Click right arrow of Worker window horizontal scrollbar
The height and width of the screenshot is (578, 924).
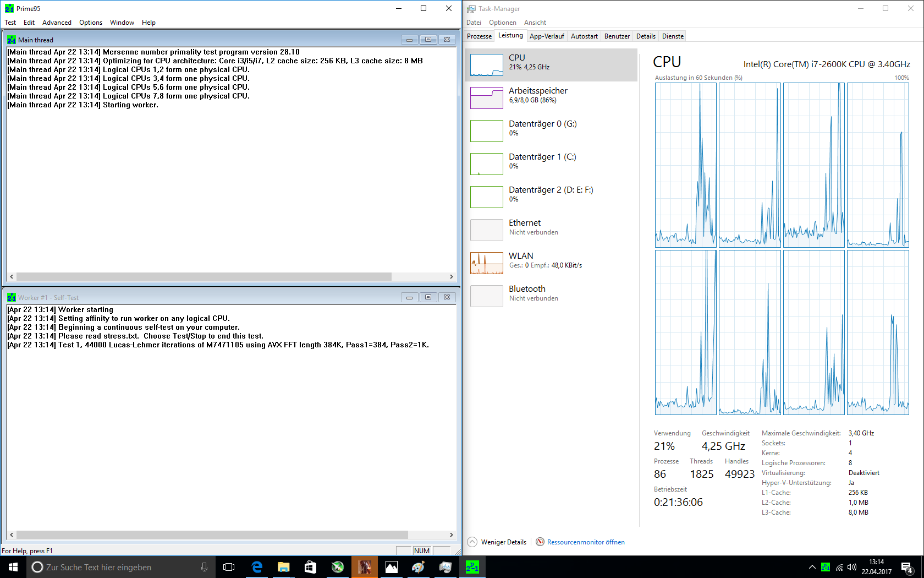(452, 535)
